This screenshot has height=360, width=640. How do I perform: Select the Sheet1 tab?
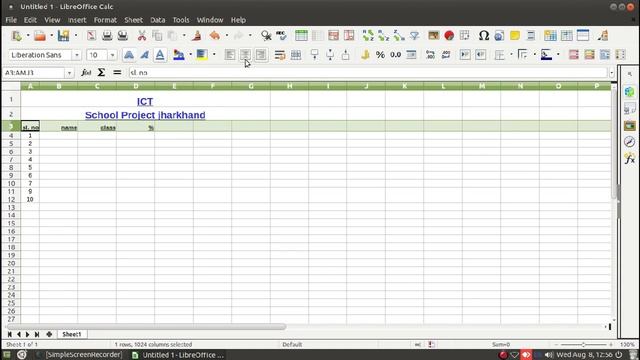click(x=72, y=334)
